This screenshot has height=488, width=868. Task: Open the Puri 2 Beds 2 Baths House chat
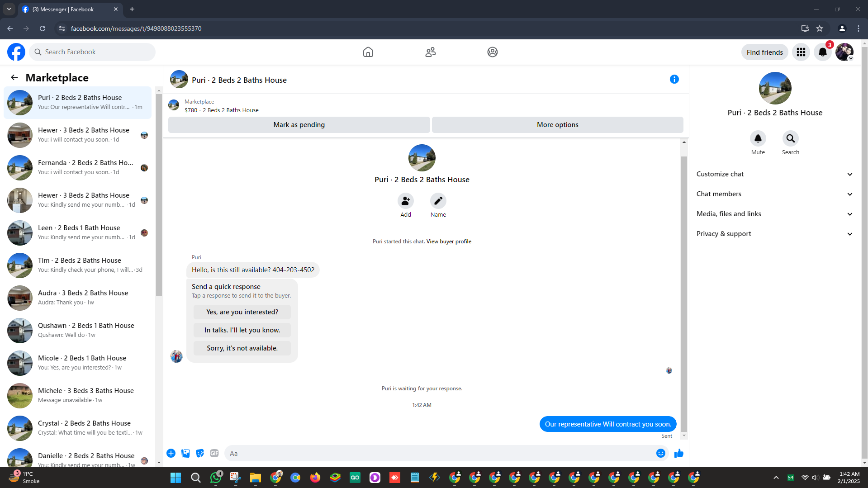(x=77, y=103)
